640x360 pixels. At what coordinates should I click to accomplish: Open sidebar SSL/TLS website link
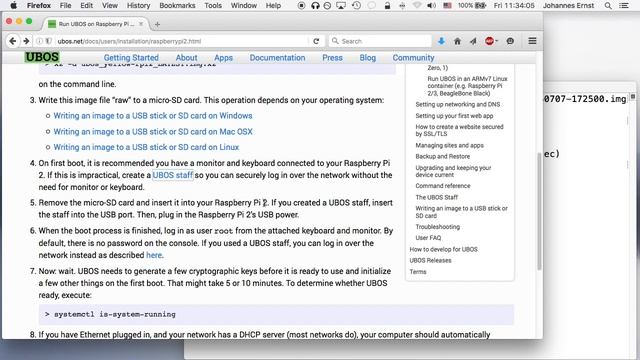click(459, 130)
